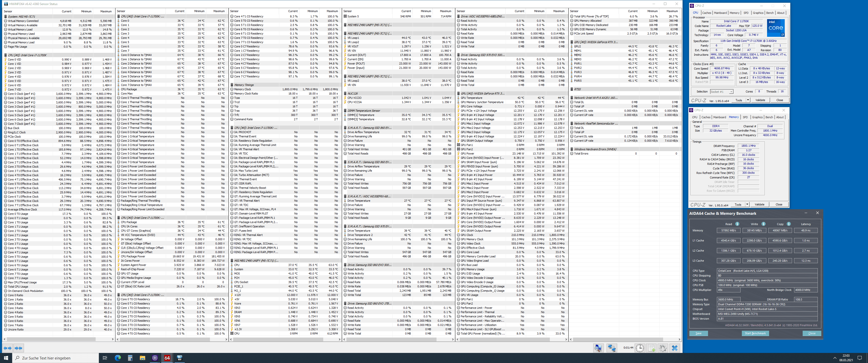This screenshot has width=868, height=363.
Task: Open the Bench tab in upper CPU-Z window
Action: 770,13
